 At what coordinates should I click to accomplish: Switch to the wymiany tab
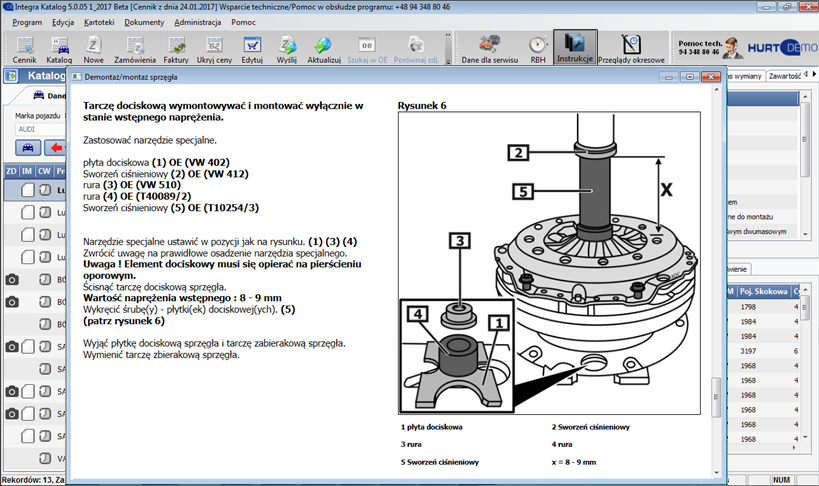745,76
